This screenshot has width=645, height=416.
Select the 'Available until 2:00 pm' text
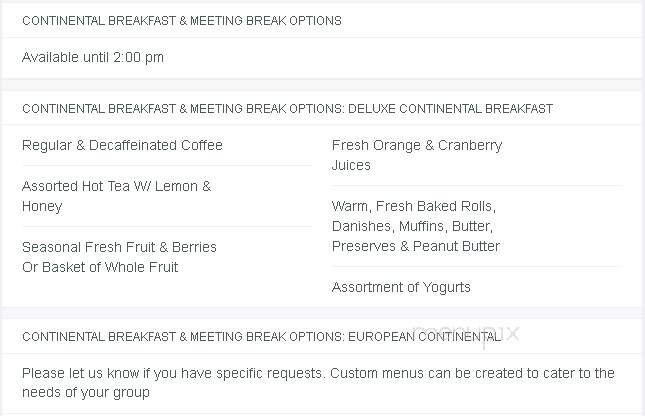(x=93, y=57)
